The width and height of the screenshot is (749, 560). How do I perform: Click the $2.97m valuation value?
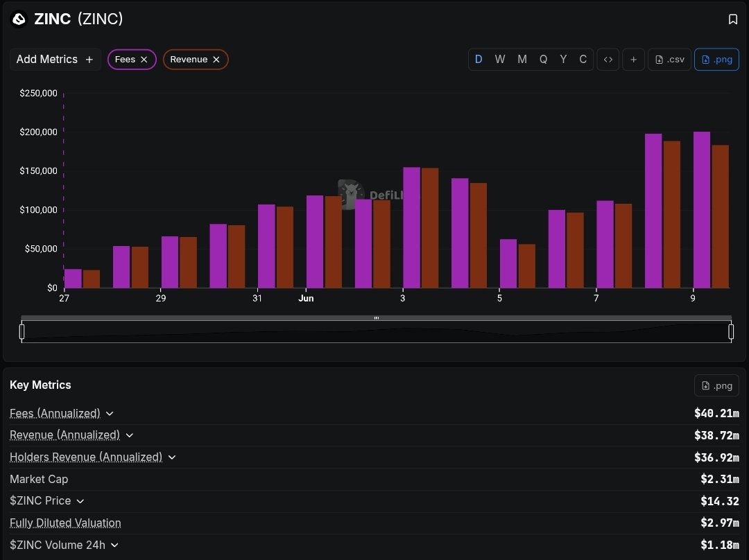pos(720,523)
